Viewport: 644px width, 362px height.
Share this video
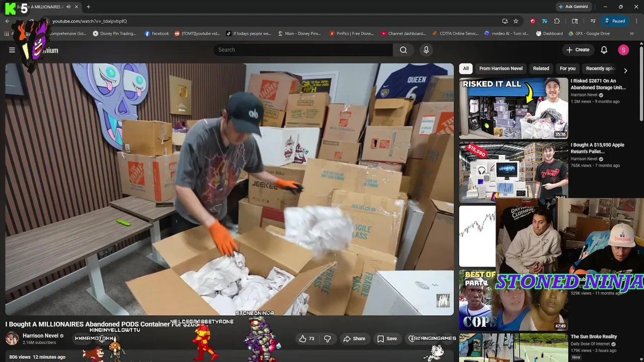pos(354,338)
